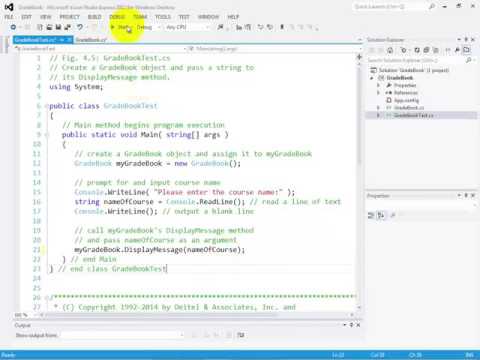Open the VIEW menu

coord(46,17)
